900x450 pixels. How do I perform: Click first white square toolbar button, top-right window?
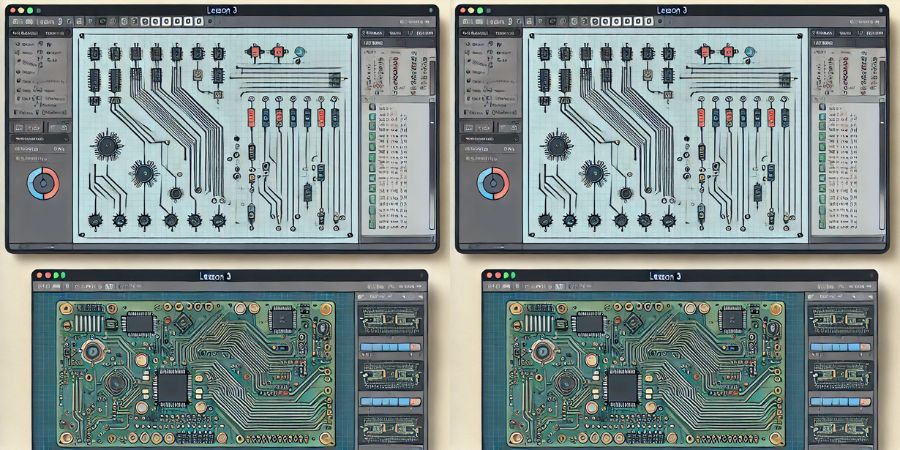pos(595,21)
